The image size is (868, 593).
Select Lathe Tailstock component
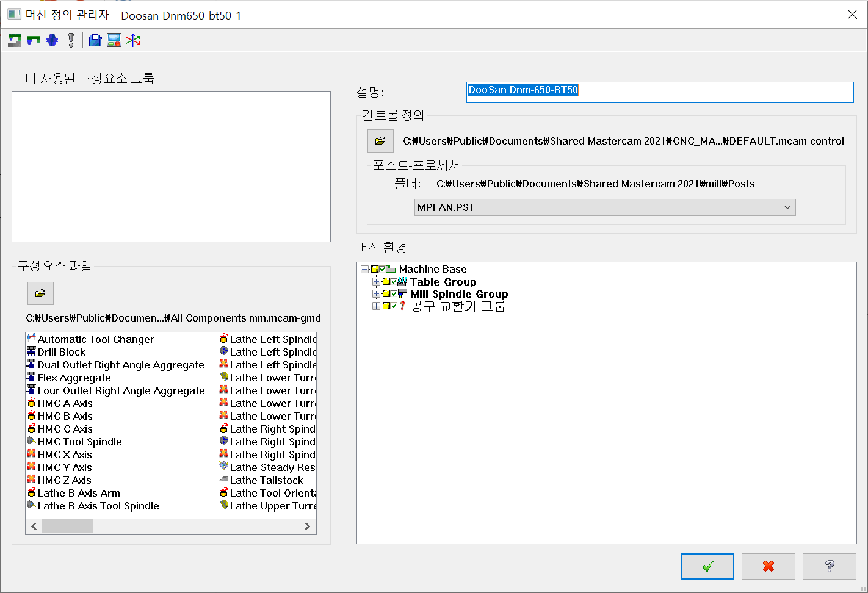(x=261, y=480)
